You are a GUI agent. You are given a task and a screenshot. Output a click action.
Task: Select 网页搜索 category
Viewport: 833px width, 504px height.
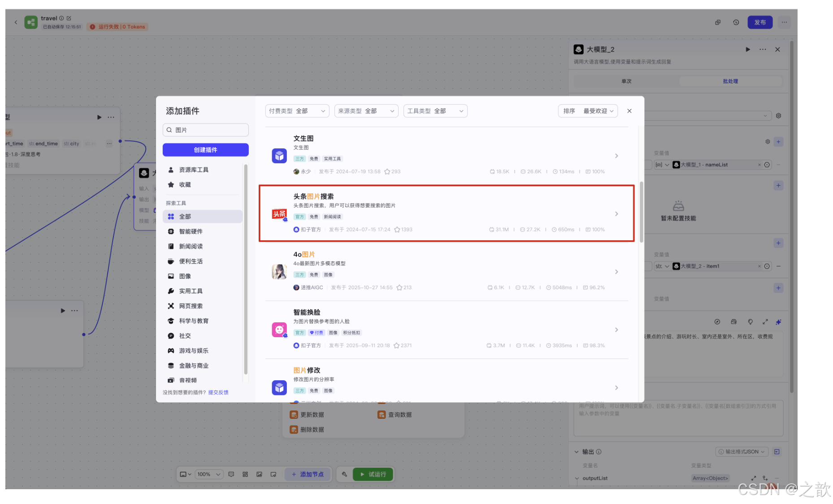point(203,306)
